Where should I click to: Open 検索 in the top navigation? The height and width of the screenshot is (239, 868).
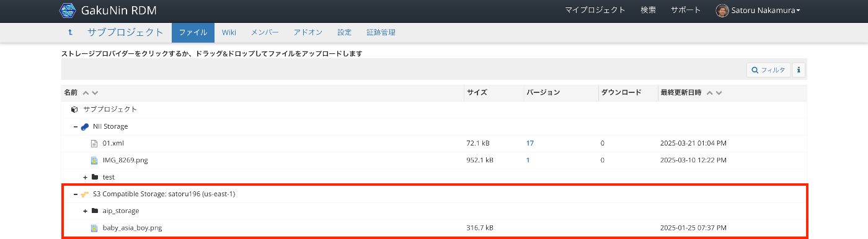click(x=649, y=11)
